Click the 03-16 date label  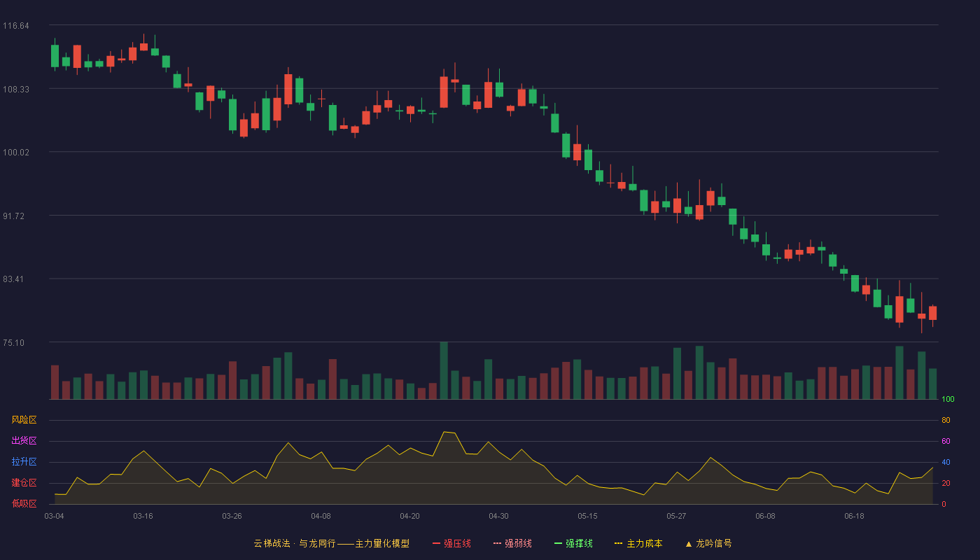[x=143, y=516]
